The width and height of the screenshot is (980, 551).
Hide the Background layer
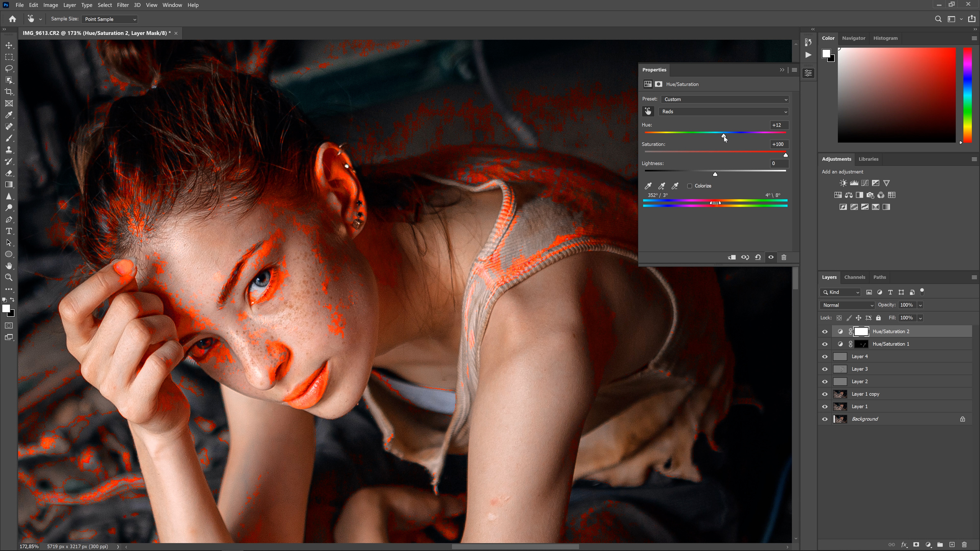825,419
